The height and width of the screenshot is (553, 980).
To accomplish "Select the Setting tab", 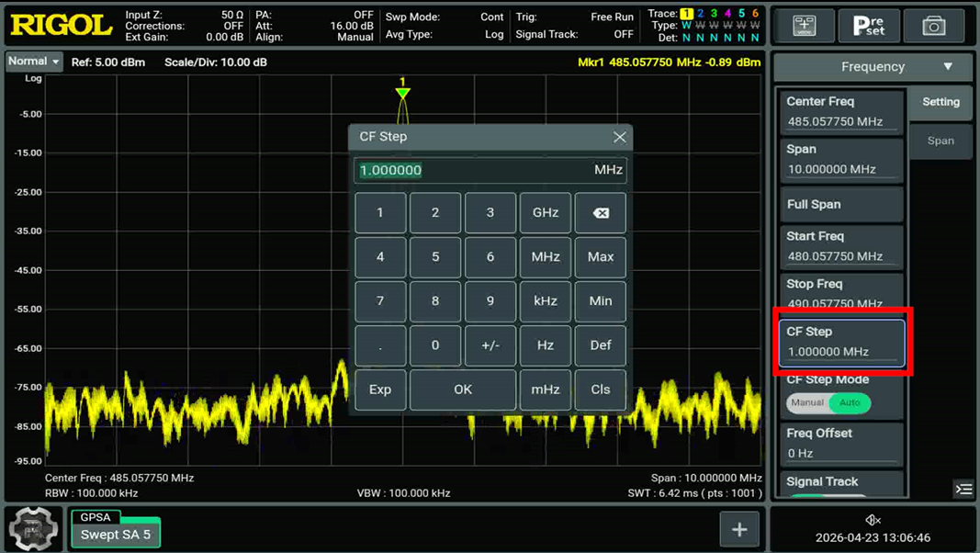I will 940,102.
